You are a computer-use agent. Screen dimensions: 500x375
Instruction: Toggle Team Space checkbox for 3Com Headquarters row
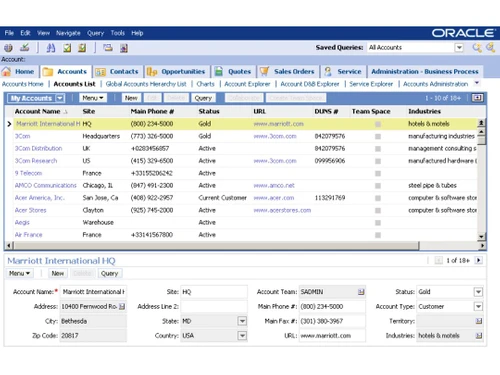(378, 136)
